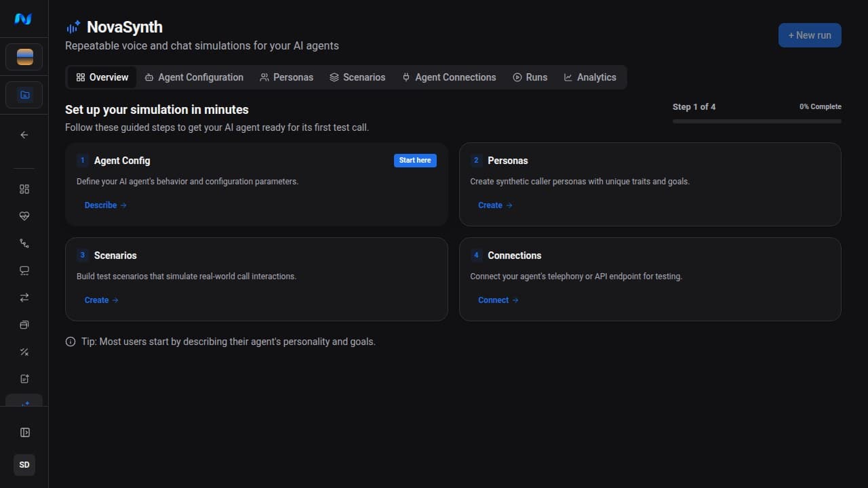Switch to the Overview tab
Viewport: 868px width, 488px height.
(102, 77)
